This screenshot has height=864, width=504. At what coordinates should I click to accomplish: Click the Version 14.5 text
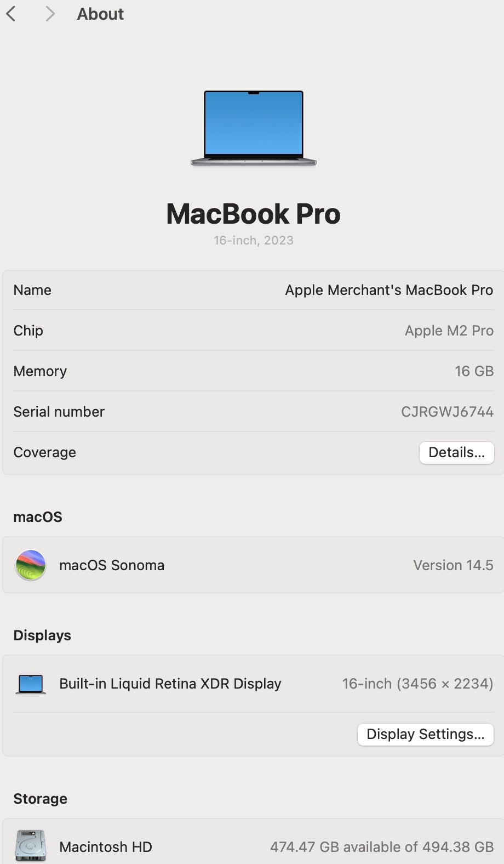click(453, 565)
